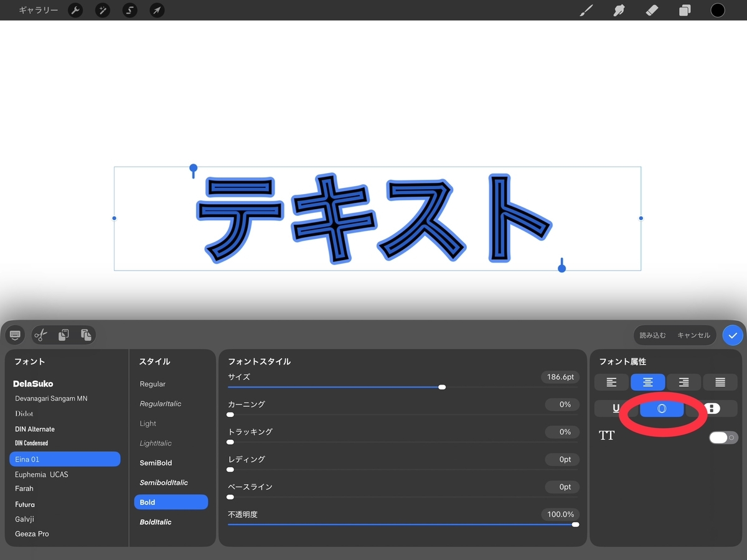Cut text with the scissors icon
This screenshot has height=560, width=747.
tap(41, 335)
